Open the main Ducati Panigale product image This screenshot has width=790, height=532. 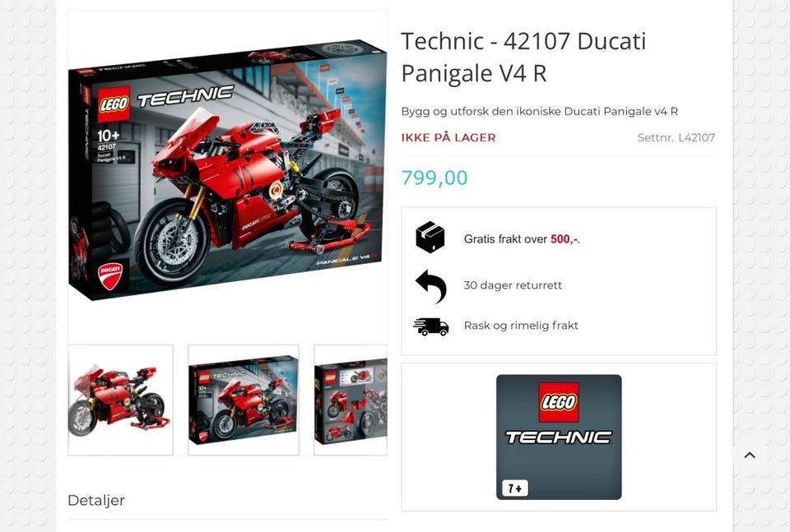pyautogui.click(x=228, y=170)
